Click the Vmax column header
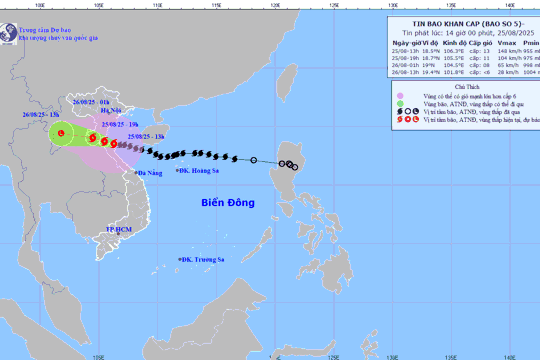540x360 pixels. 507,43
